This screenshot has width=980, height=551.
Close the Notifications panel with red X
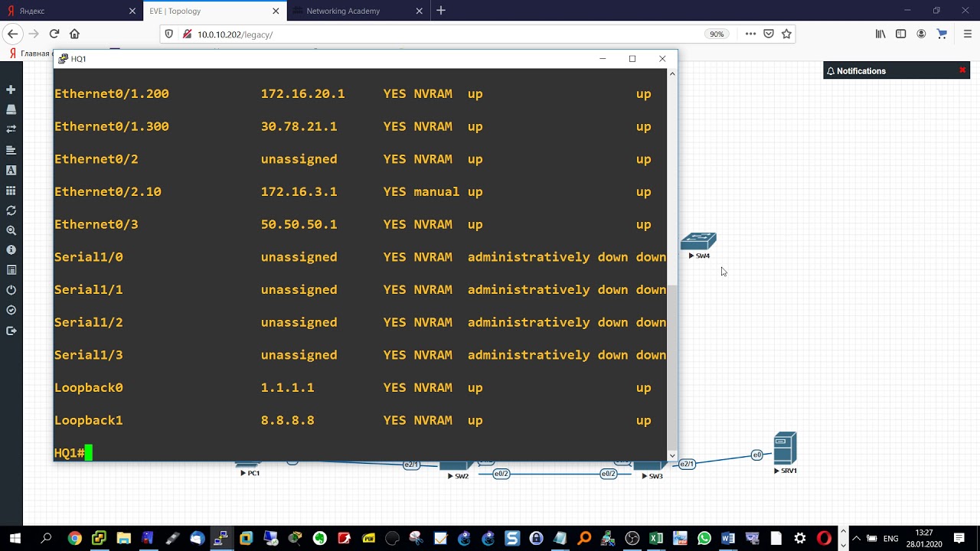[962, 70]
